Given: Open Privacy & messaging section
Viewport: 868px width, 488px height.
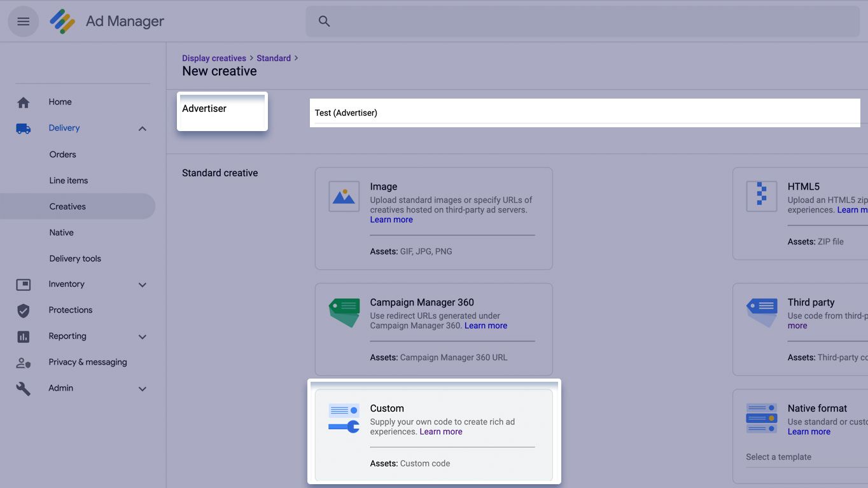Looking at the screenshot, I should (88, 362).
